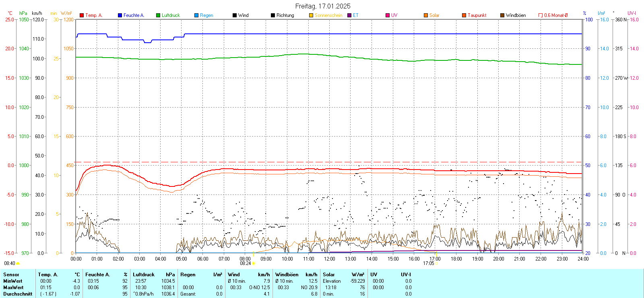Click the black Richtung legend square
The height and width of the screenshot is (298, 644).
point(273,15)
